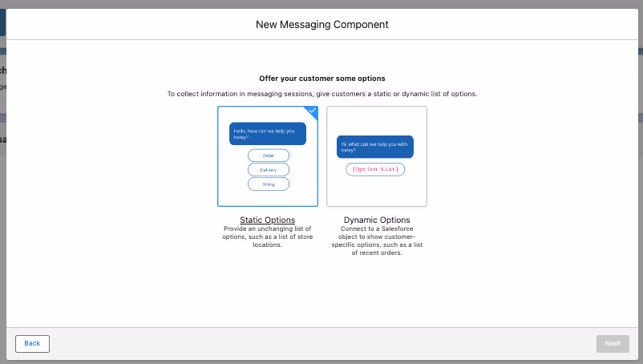This screenshot has width=643, height=364.
Task: Click the 'Offer your customer some options' heading
Action: click(322, 79)
